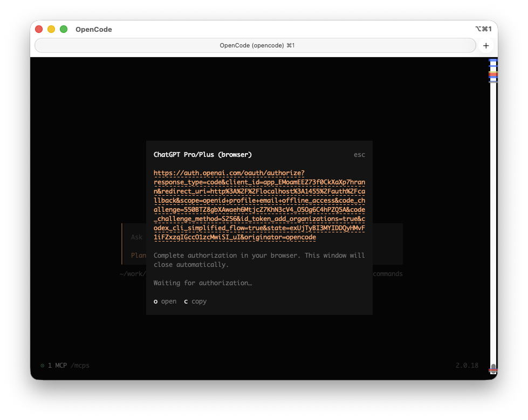528x420 pixels.
Task: Click the ChatGPT Pro/Plus (browser) title
Action: click(x=203, y=155)
